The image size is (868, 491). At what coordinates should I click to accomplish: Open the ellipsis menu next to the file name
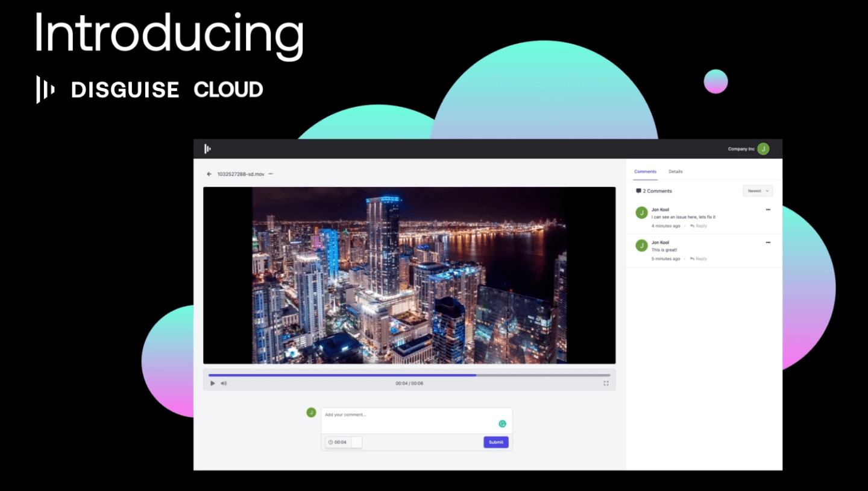tap(271, 174)
